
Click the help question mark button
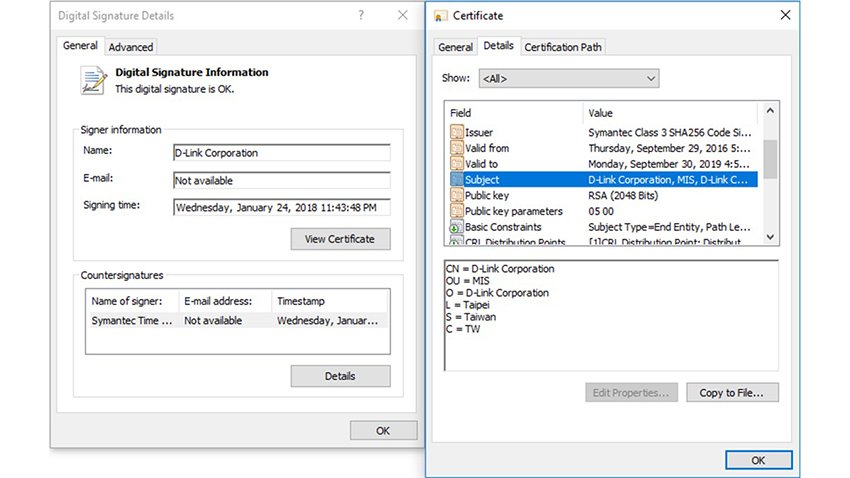click(x=360, y=15)
